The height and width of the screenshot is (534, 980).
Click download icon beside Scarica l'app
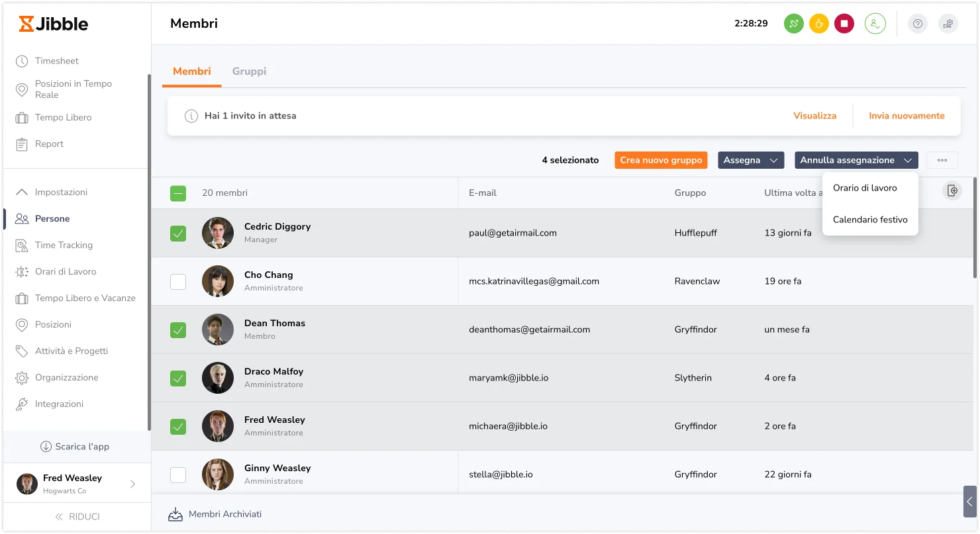[46, 447]
